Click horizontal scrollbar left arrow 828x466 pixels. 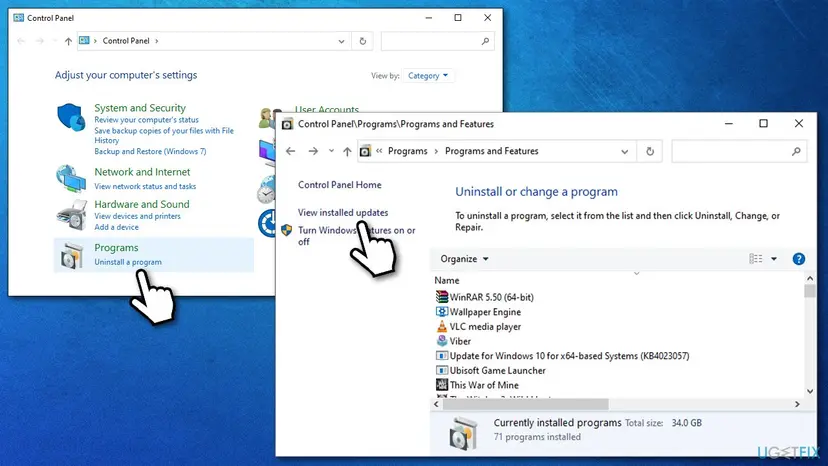[x=436, y=404]
